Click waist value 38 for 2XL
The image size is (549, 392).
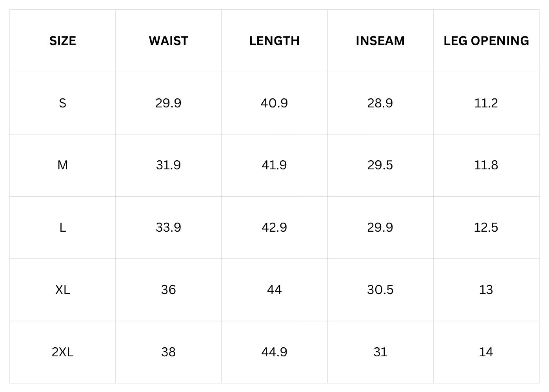point(168,352)
